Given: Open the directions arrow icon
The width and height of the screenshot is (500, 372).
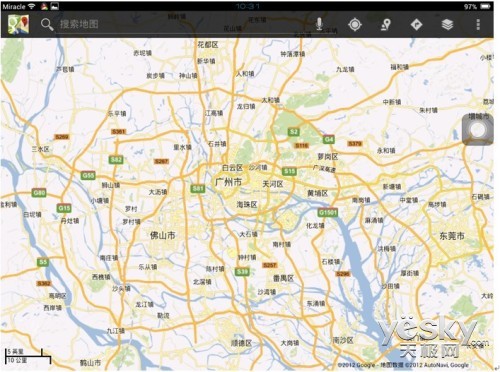Looking at the screenshot, I should click(x=416, y=25).
